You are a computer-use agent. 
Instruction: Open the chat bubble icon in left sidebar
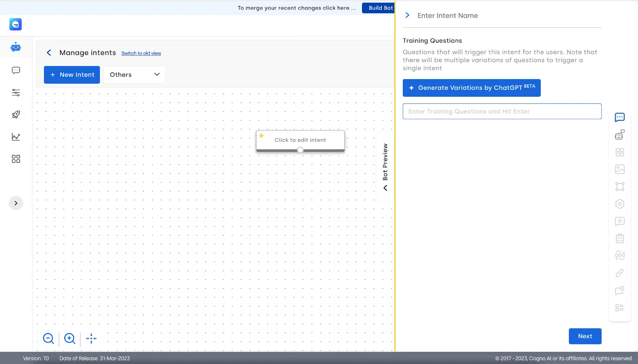[16, 70]
